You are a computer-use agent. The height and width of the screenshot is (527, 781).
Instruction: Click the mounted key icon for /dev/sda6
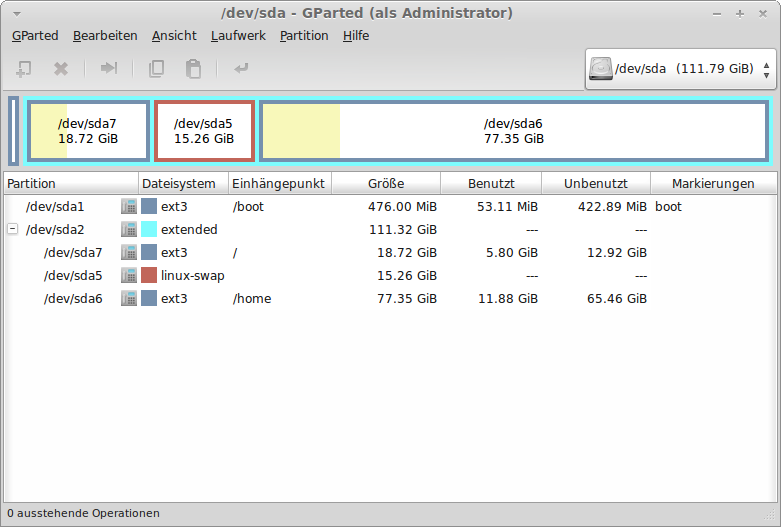coord(129,298)
